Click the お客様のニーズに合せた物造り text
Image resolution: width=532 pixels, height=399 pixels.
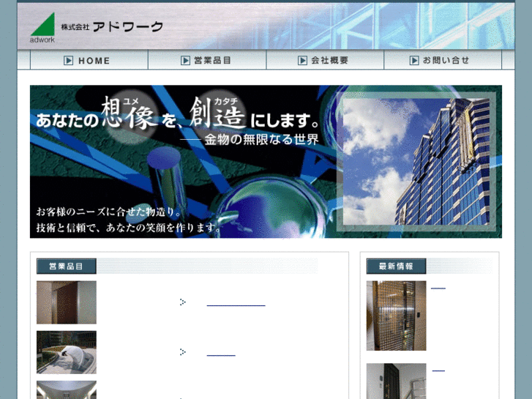(110, 212)
